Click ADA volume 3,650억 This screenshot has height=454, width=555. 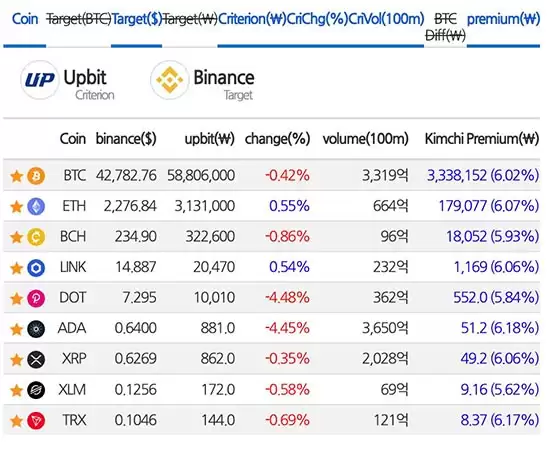(x=385, y=328)
